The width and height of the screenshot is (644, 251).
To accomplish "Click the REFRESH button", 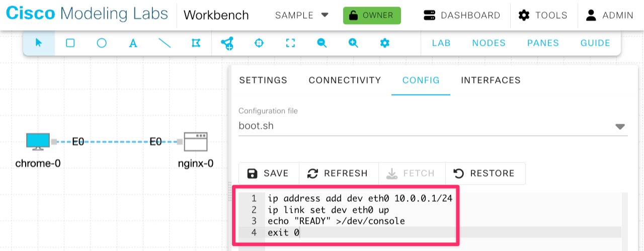I will [x=338, y=174].
